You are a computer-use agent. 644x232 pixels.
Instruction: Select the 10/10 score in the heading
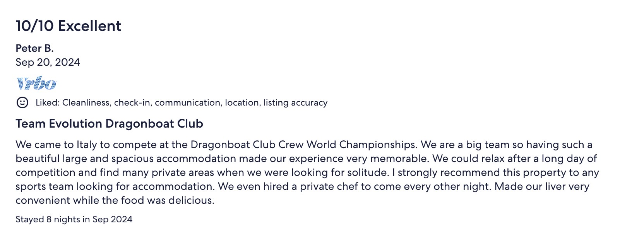34,26
